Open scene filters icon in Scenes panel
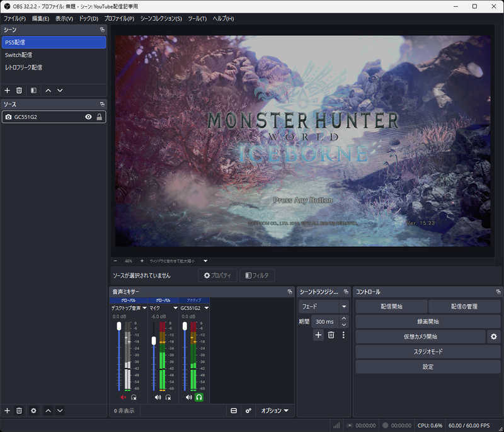The width and height of the screenshot is (504, 432). (x=33, y=91)
